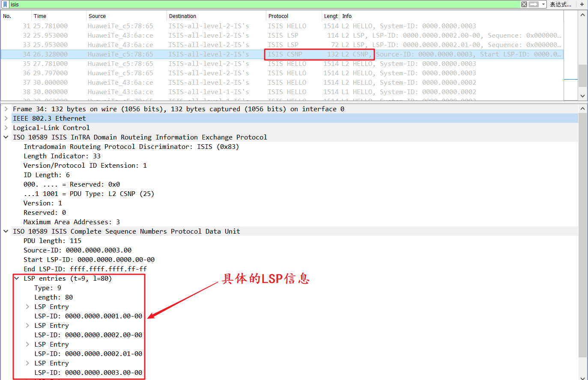Clear the isis display filter
Image resolution: width=588 pixels, height=380 pixels.
(x=524, y=4)
